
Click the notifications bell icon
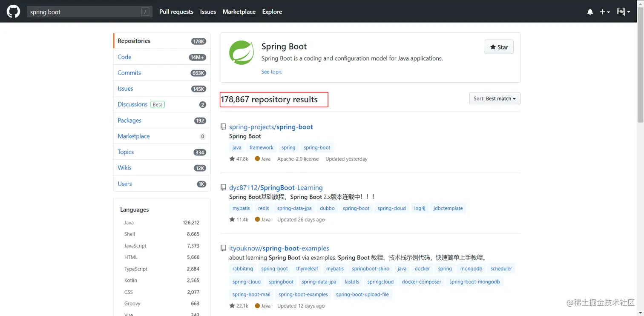pyautogui.click(x=590, y=12)
